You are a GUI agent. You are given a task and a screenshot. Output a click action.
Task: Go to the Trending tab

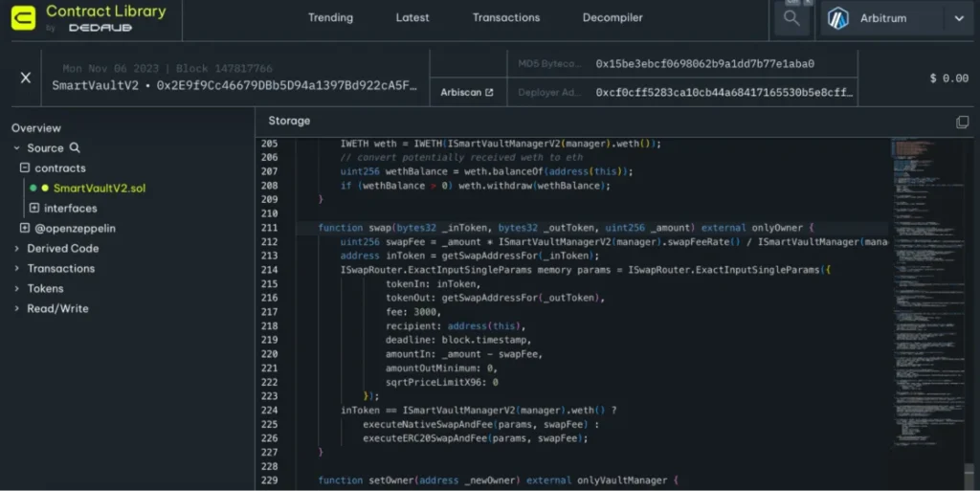click(330, 18)
